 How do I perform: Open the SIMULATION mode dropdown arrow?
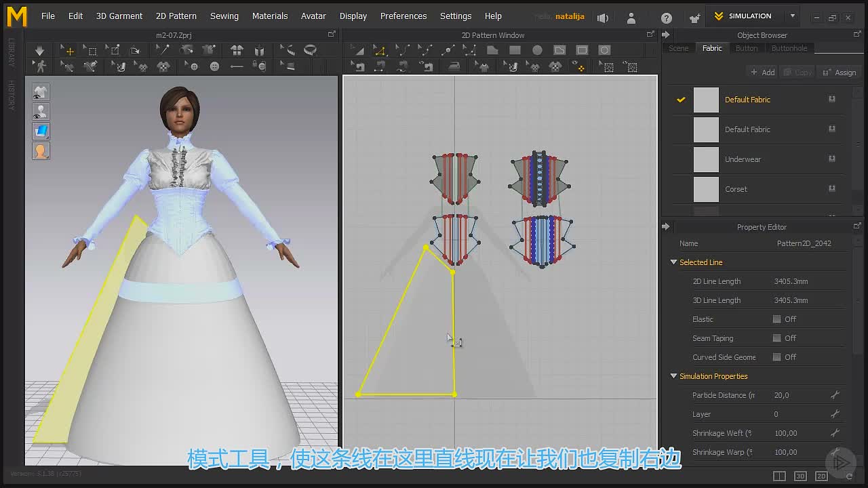[x=792, y=16]
